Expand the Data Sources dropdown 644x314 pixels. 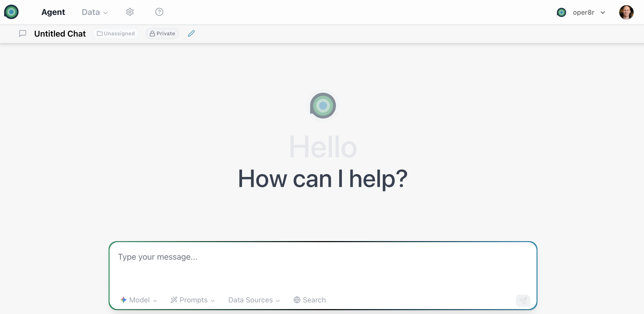(x=254, y=300)
